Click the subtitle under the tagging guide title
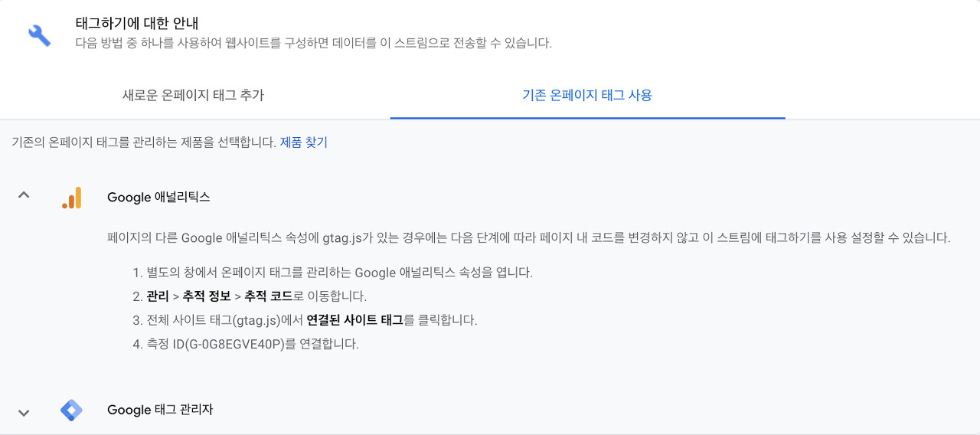980x435 pixels. [x=313, y=44]
